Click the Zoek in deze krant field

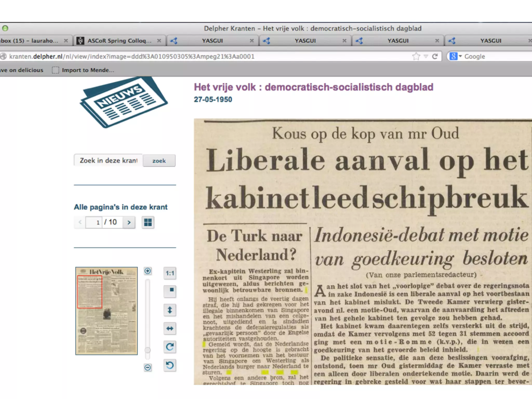point(108,161)
